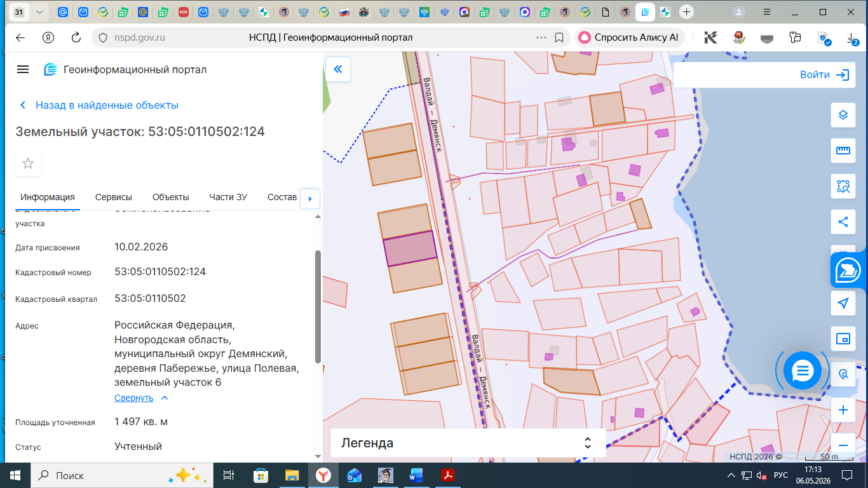Open the round chat assistant button
The height and width of the screenshot is (488, 868).
(x=803, y=370)
